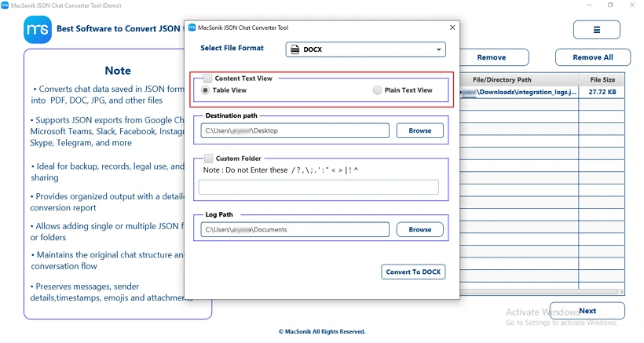Close the converter dialog with X
Image resolution: width=644 pixels, height=343 pixels.
click(452, 27)
